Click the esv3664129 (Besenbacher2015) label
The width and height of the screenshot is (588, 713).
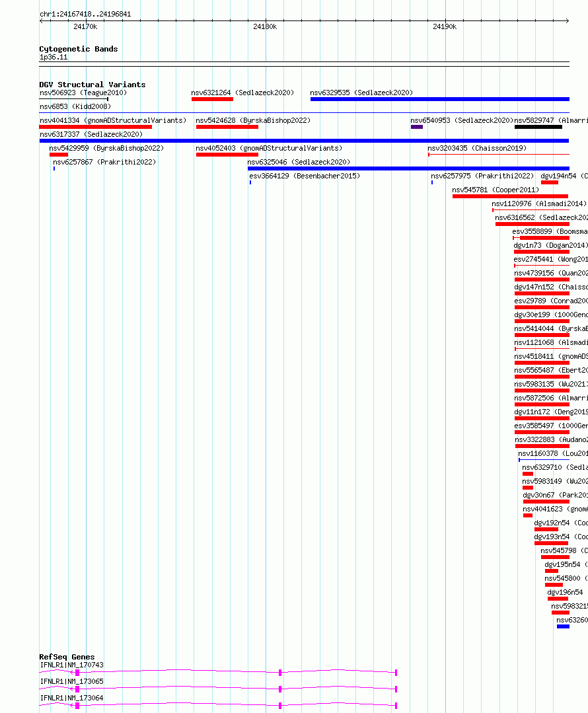click(305, 176)
